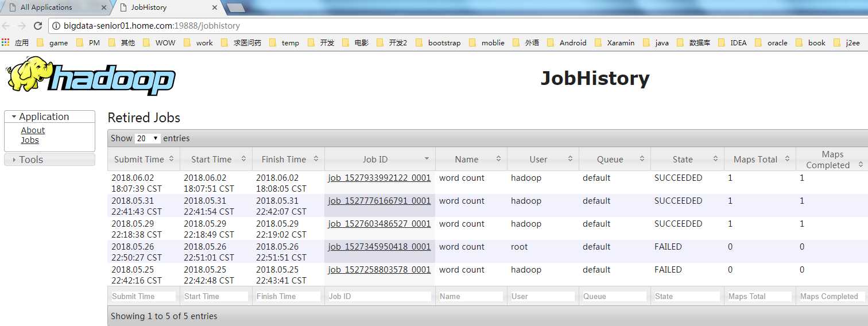Viewport: 868px width, 326px height.
Task: Open job_1527776166791_0001 details
Action: tap(379, 201)
